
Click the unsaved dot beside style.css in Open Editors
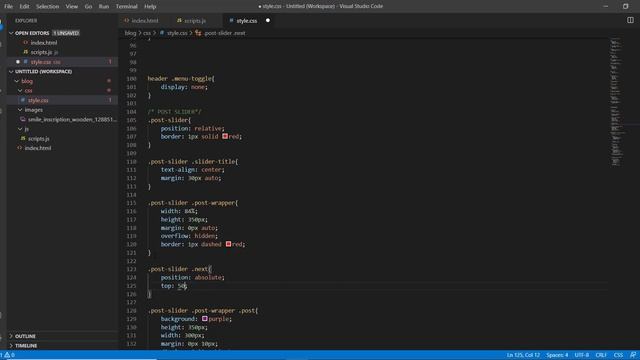18,62
